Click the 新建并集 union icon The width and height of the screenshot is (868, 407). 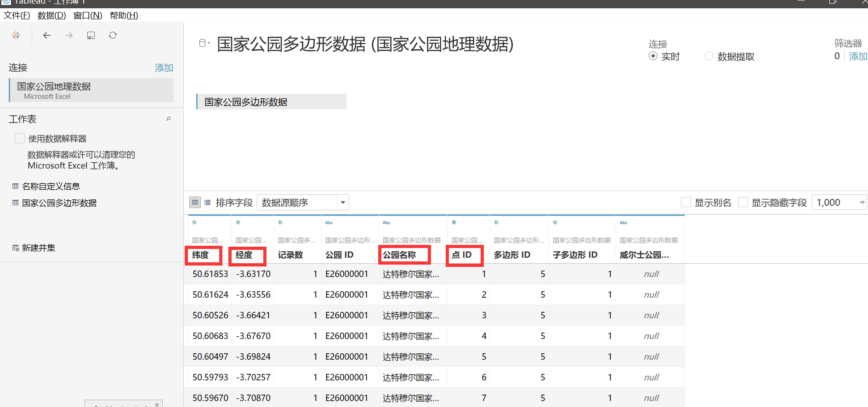point(16,248)
